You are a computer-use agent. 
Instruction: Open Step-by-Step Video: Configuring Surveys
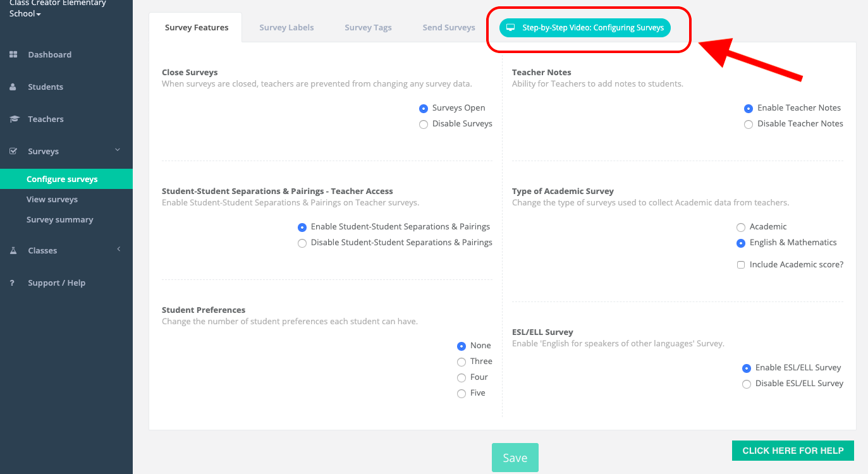[x=585, y=28]
